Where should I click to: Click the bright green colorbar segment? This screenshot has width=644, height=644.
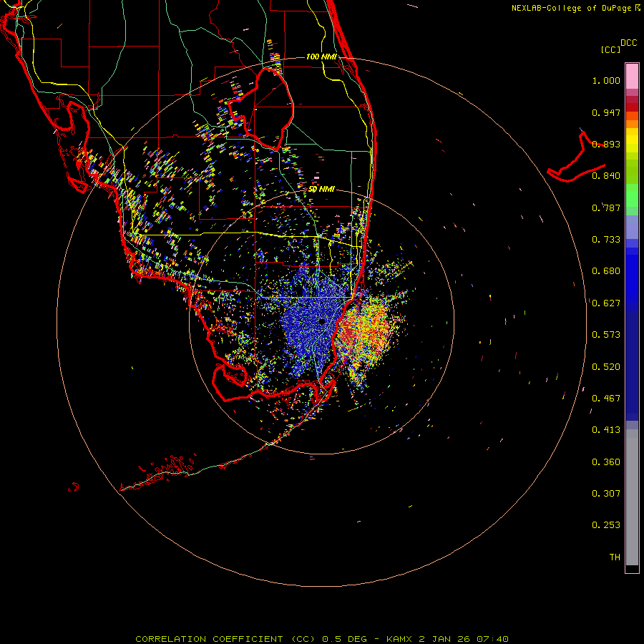point(632,196)
